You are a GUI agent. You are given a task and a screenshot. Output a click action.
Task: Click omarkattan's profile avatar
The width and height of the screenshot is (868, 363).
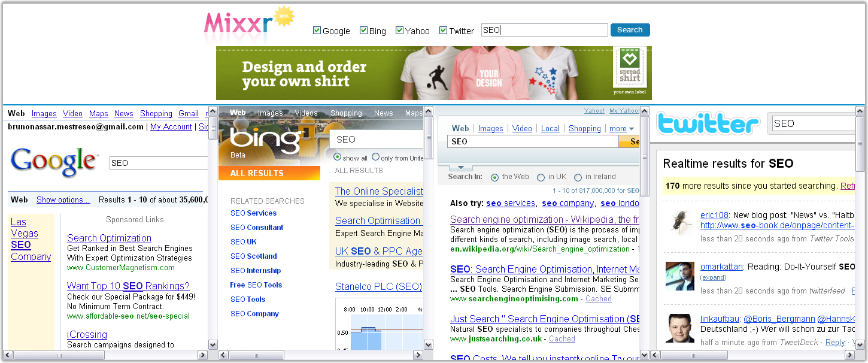point(680,276)
